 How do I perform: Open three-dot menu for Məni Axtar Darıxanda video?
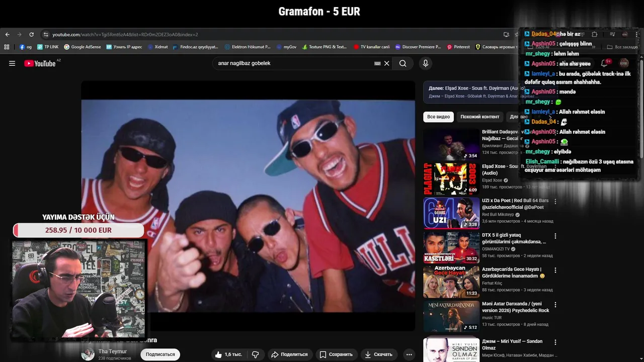(x=555, y=305)
